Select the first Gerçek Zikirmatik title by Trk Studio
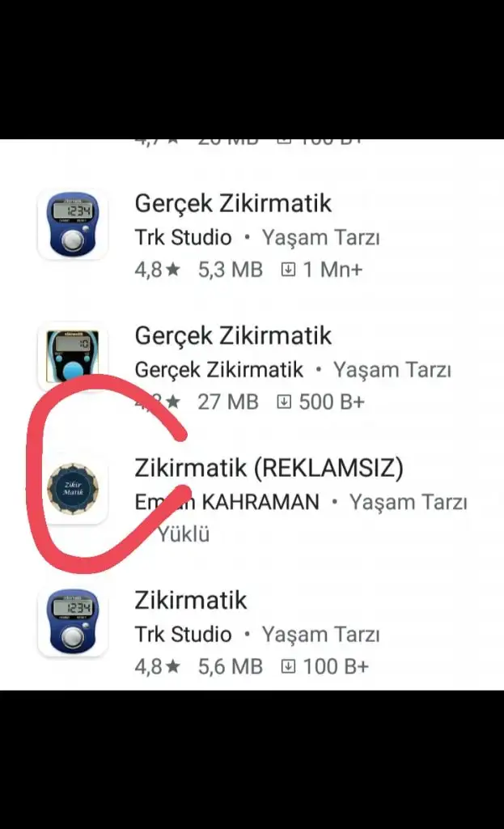 click(x=233, y=203)
